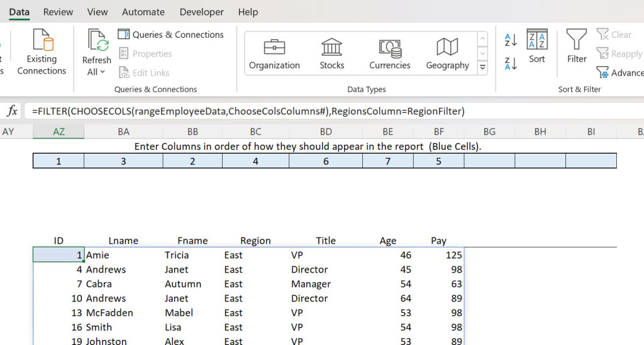Select the Age header cell
This screenshot has height=345, width=644.
click(387, 240)
